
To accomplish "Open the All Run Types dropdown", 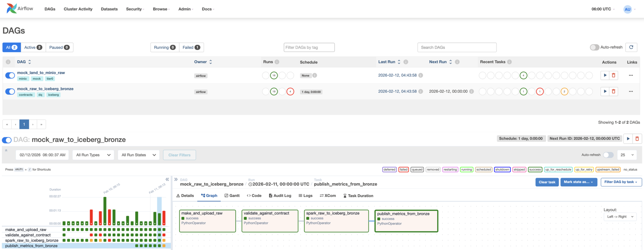I will pyautogui.click(x=93, y=155).
